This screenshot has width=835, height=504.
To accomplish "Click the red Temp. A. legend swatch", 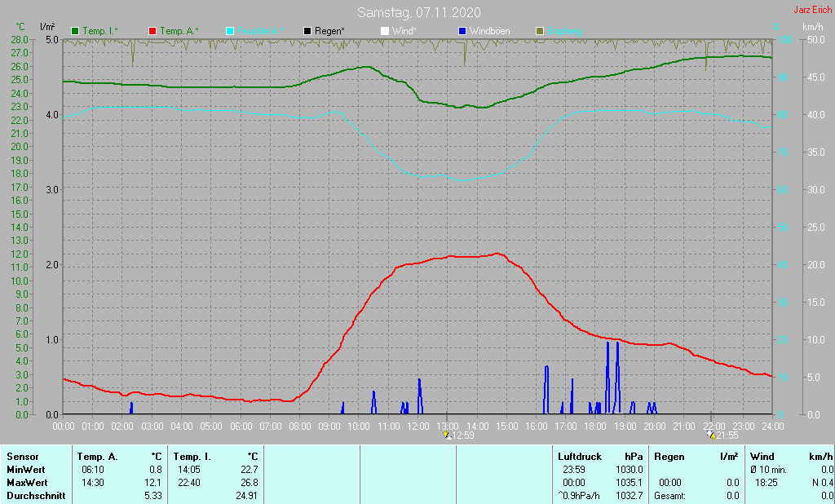I will coord(152,31).
